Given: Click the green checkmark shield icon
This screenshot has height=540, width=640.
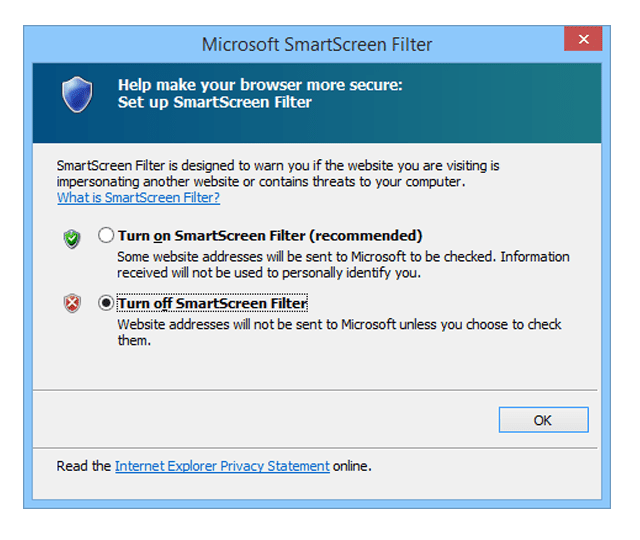Looking at the screenshot, I should (72, 239).
